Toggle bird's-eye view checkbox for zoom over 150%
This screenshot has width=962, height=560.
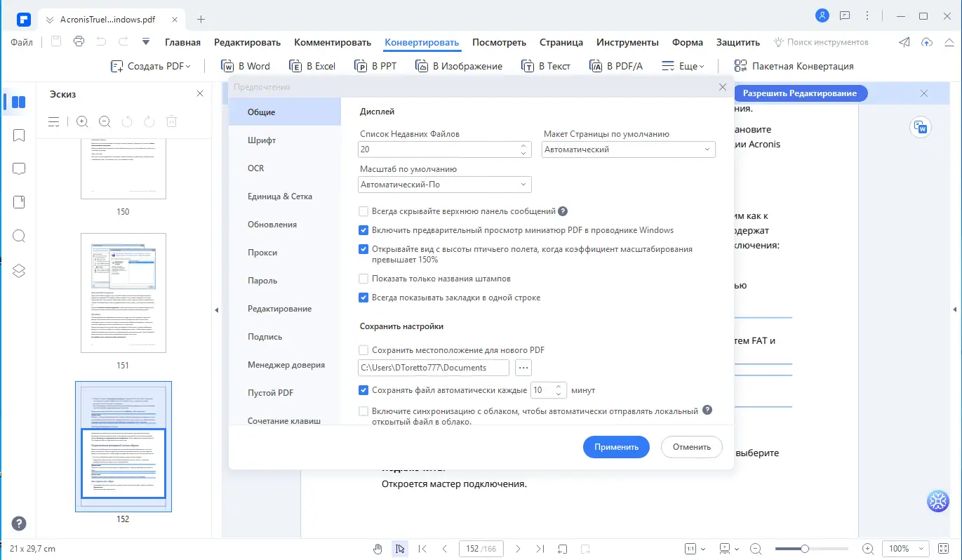pyautogui.click(x=363, y=249)
